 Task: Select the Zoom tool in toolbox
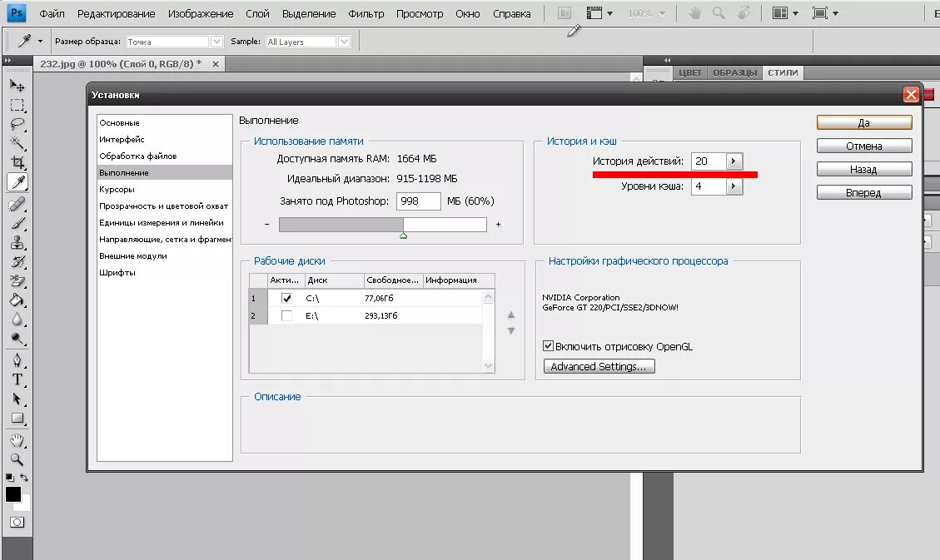pyautogui.click(x=17, y=460)
